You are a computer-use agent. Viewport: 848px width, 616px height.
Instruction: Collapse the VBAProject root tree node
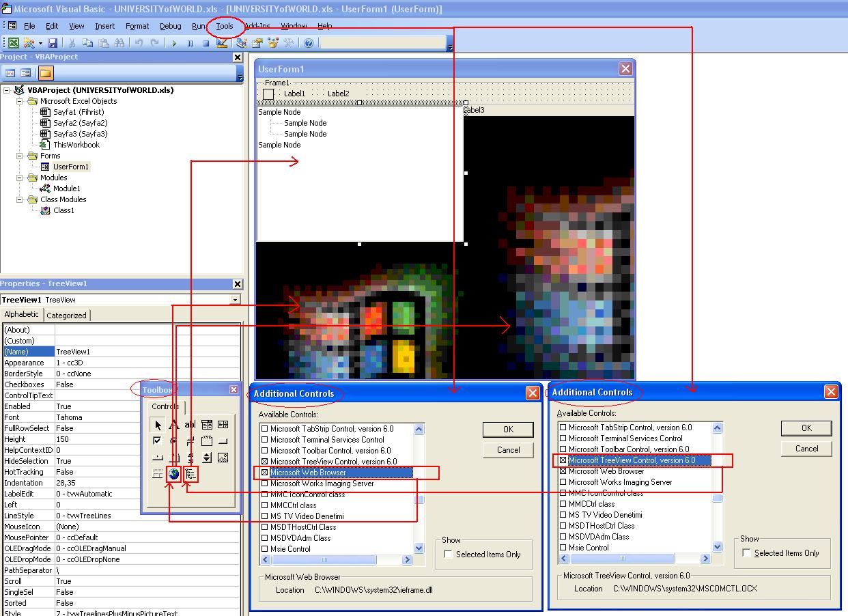[6, 90]
